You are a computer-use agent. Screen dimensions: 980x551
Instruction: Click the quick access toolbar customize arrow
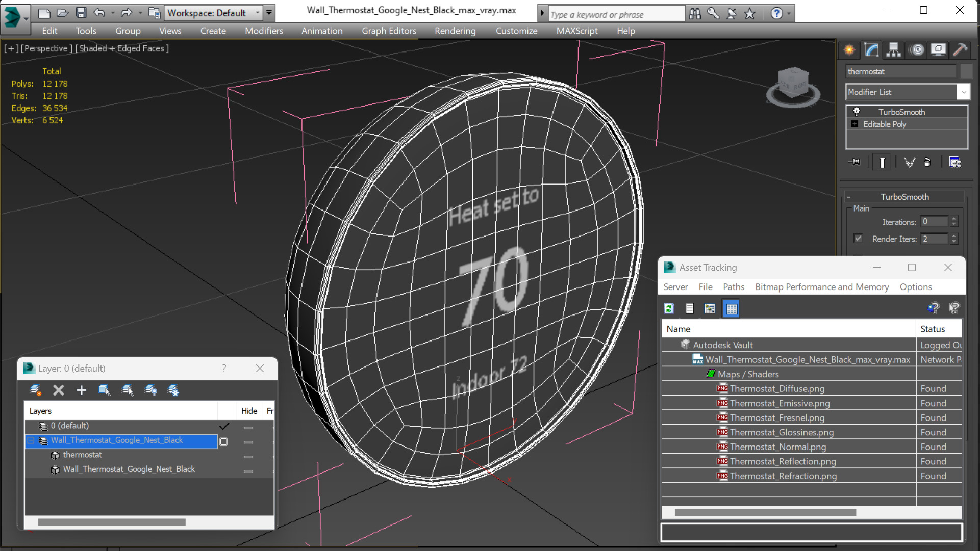coord(269,13)
